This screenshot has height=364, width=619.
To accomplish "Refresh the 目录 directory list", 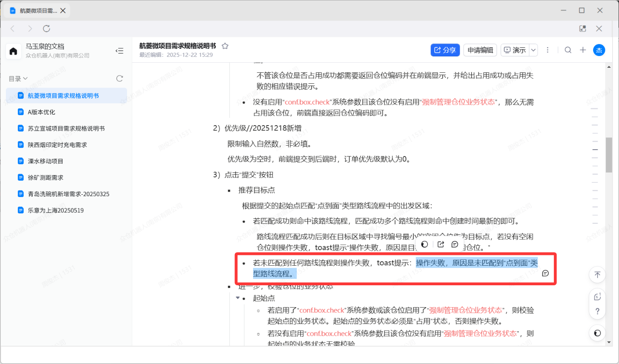I will coord(120,79).
